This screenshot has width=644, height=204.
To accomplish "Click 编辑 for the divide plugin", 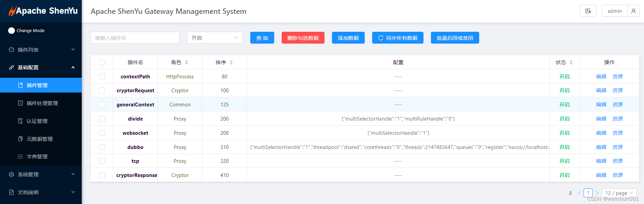I will pos(601,119).
